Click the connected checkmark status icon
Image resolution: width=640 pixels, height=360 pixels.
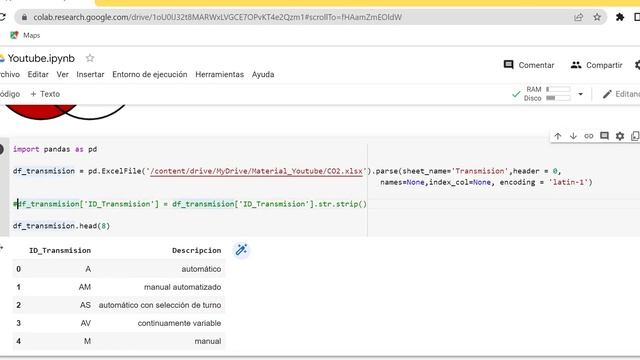(x=516, y=94)
